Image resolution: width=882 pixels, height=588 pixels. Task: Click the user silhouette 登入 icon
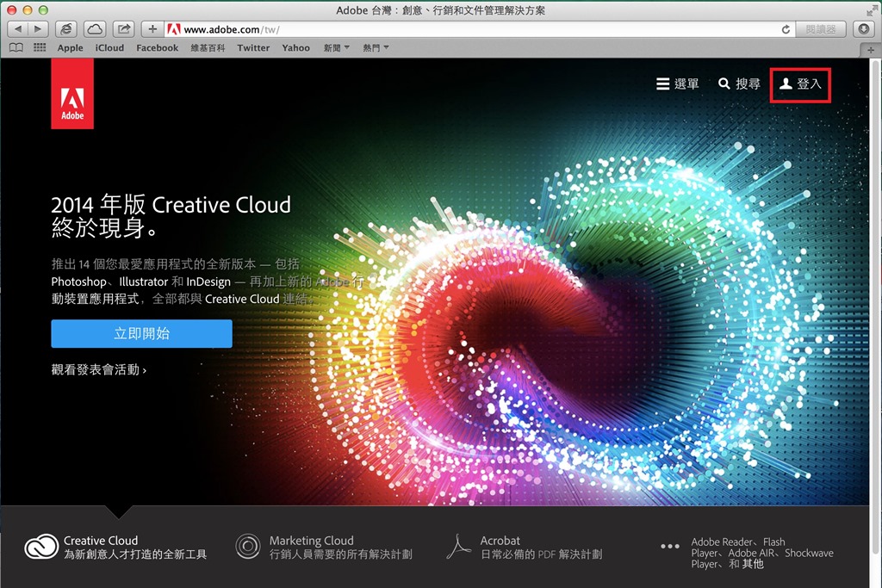coord(786,84)
